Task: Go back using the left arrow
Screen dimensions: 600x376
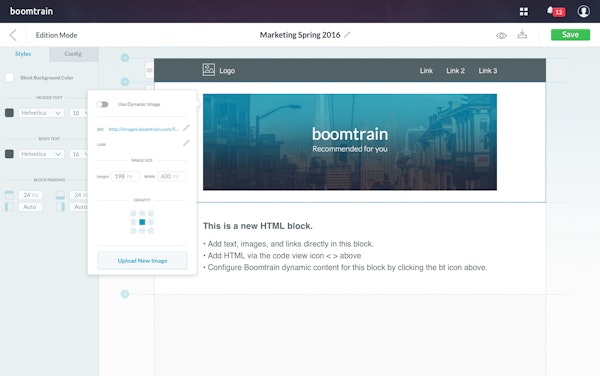Action: coord(13,35)
